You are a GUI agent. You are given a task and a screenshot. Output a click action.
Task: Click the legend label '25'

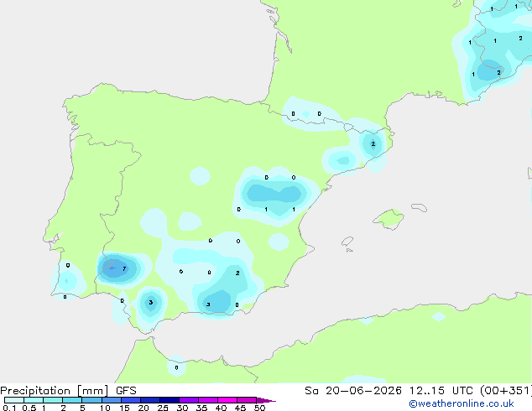point(163,408)
